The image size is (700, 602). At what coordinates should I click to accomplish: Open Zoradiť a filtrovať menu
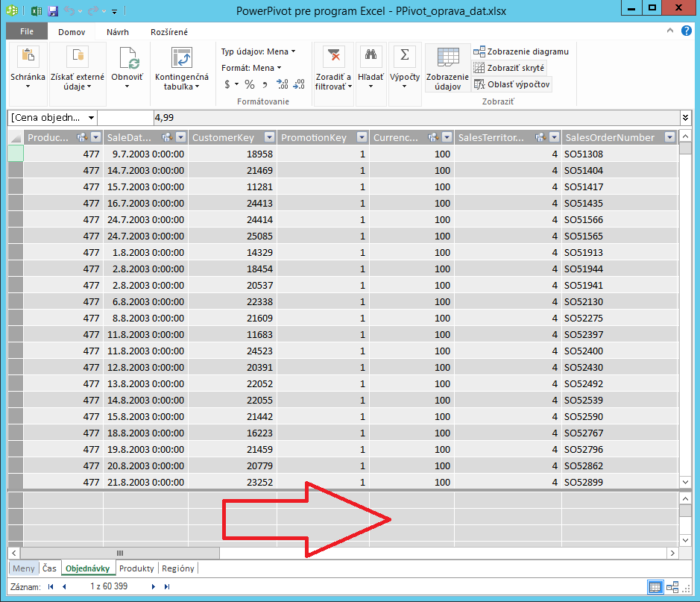(x=333, y=67)
